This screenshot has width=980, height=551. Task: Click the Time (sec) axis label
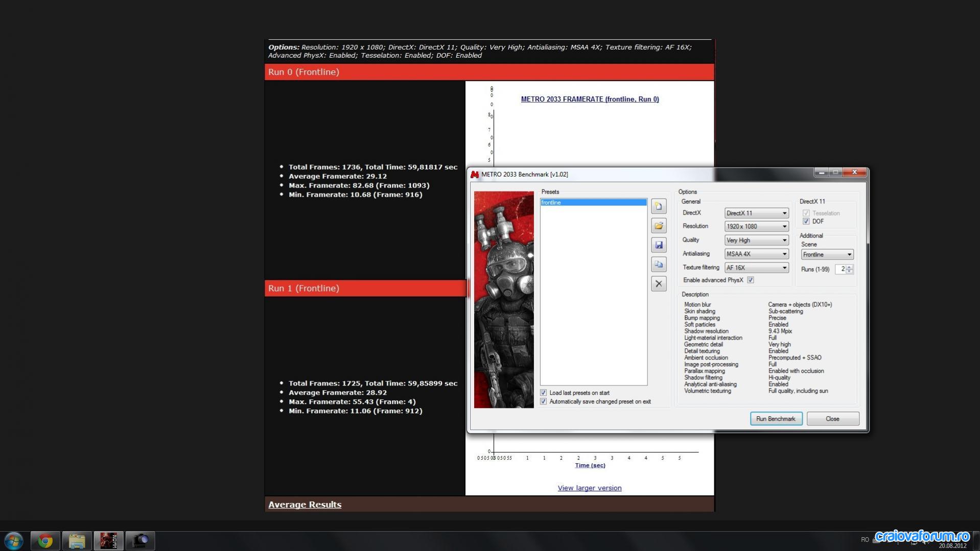click(x=590, y=466)
